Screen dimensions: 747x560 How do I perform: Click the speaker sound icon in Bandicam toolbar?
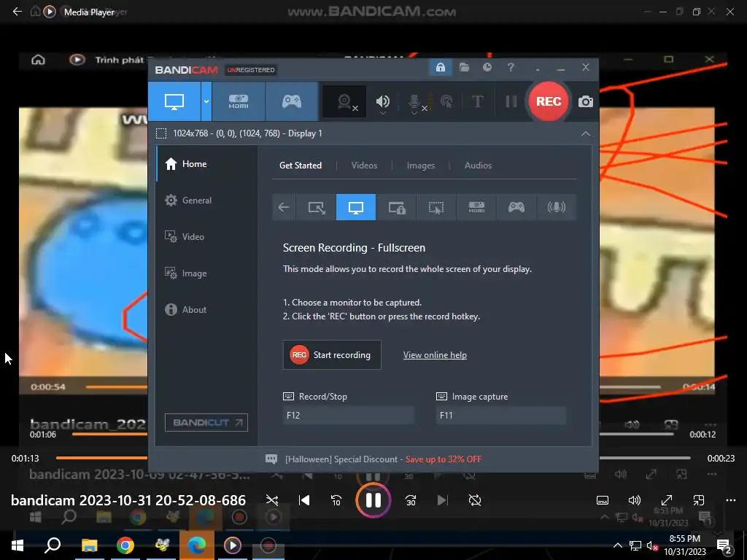coord(382,101)
